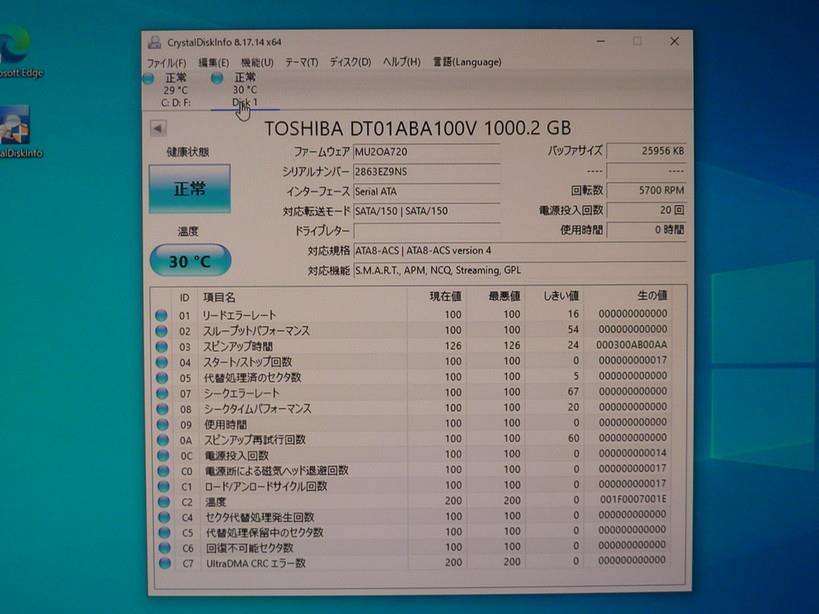This screenshot has height=614, width=819.
Task: Click status icon for シークタイムパフォーマンス row
Action: pos(162,409)
